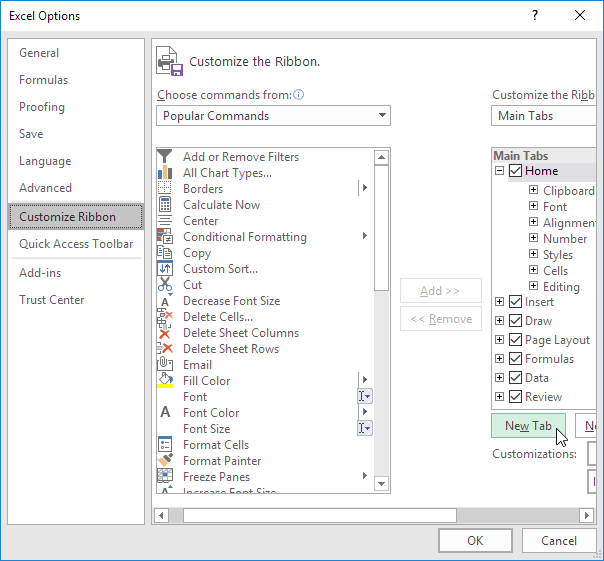Disable the Formulas tab checkbox
The height and width of the screenshot is (561, 604).
pyautogui.click(x=516, y=359)
